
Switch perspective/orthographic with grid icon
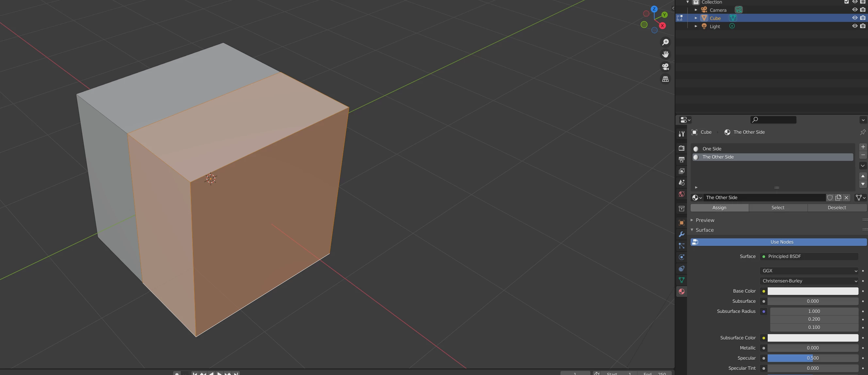click(665, 79)
